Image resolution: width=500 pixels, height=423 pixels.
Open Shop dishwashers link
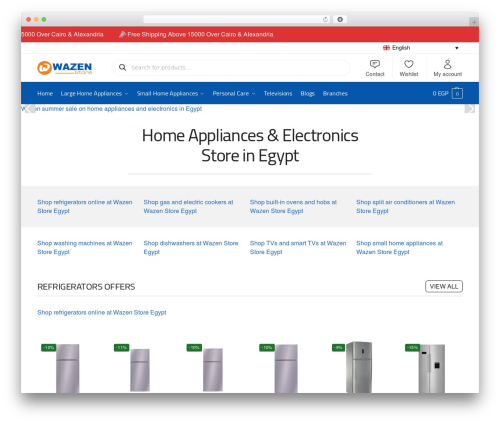click(x=191, y=247)
